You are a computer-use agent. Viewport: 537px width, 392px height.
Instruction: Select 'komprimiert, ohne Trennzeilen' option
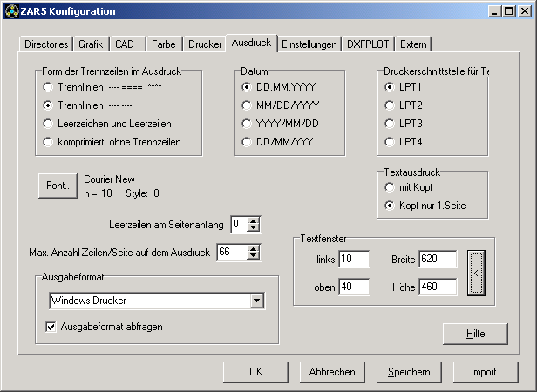[48, 141]
